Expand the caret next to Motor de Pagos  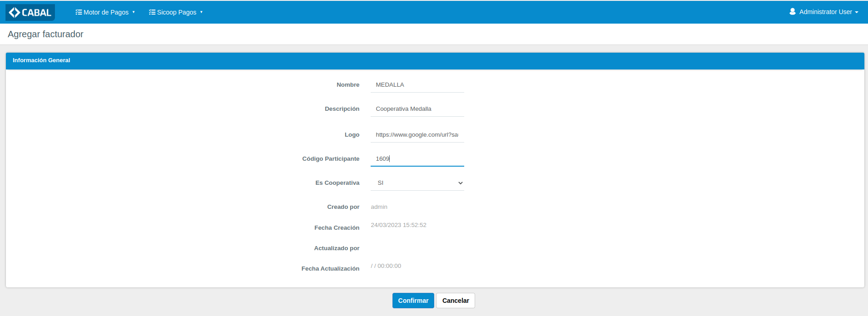[x=134, y=12]
